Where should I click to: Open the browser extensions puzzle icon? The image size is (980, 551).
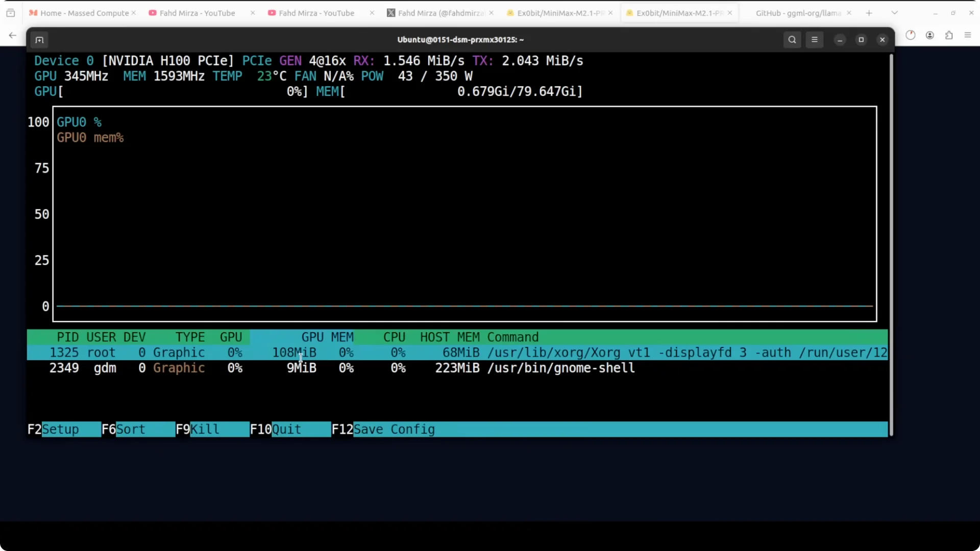[x=948, y=35]
